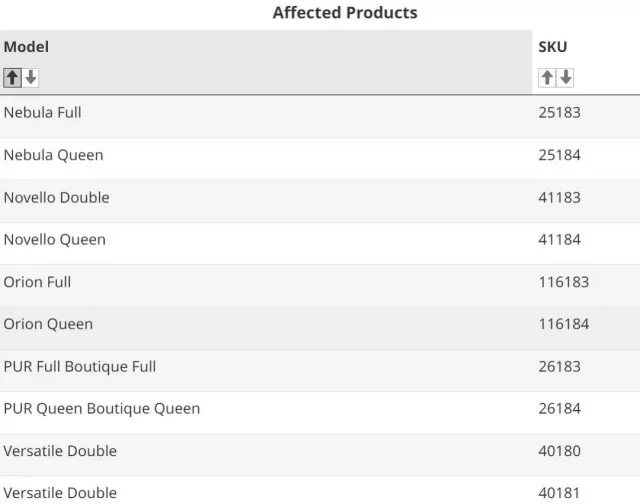Select the PUR Full Boutique Full row

[x=320, y=370]
